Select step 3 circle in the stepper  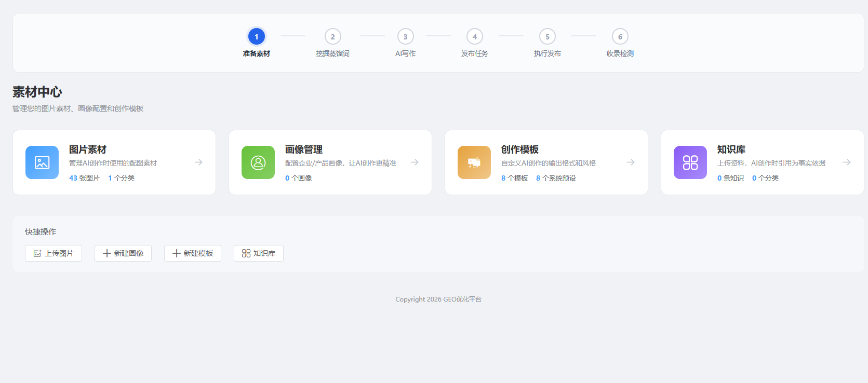coord(406,36)
